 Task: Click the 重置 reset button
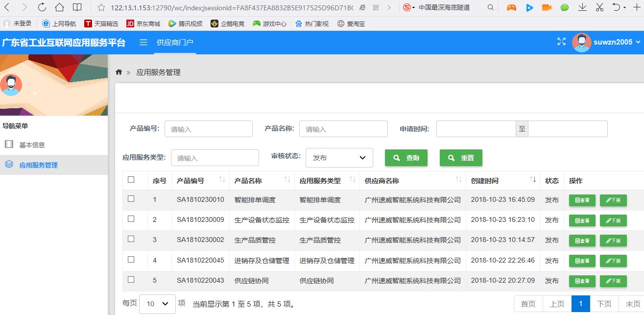[x=461, y=158]
